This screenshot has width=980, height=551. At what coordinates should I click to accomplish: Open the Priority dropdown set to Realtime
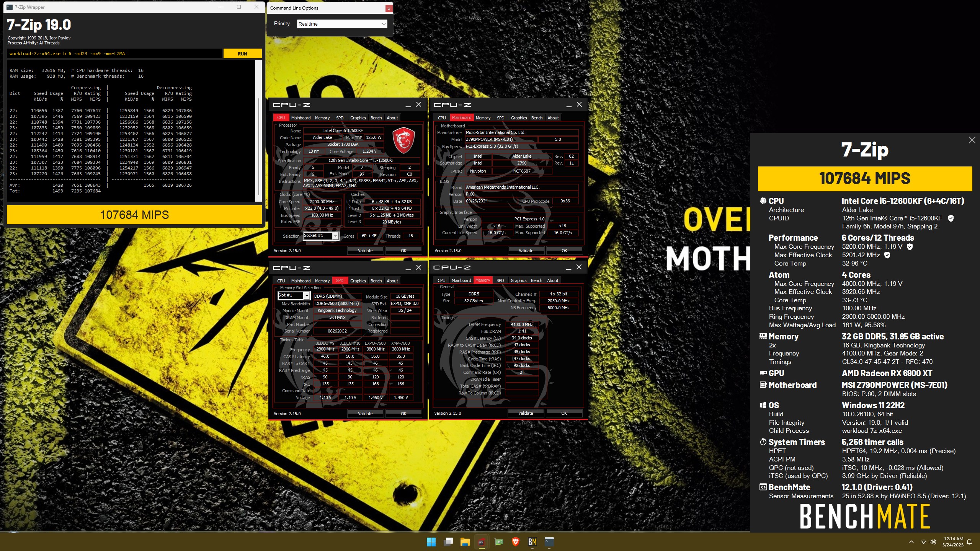point(342,24)
